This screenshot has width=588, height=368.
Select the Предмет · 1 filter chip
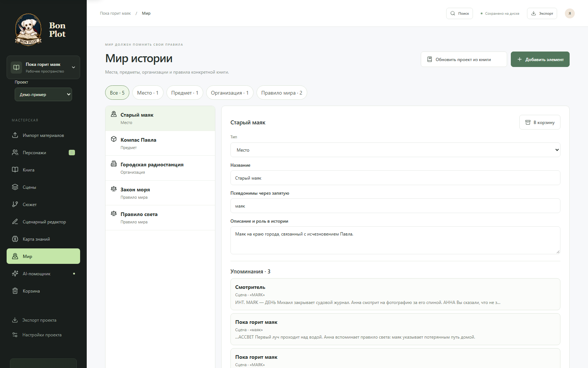[x=184, y=93]
